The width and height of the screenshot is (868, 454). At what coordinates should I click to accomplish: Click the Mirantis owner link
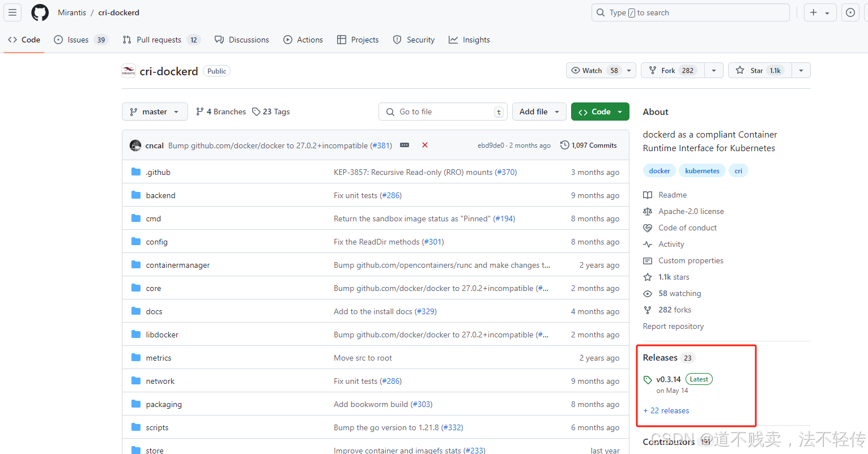click(x=72, y=12)
